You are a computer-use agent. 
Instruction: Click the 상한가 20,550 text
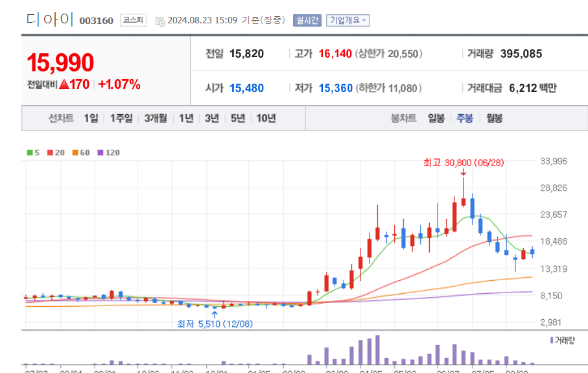pyautogui.click(x=389, y=54)
